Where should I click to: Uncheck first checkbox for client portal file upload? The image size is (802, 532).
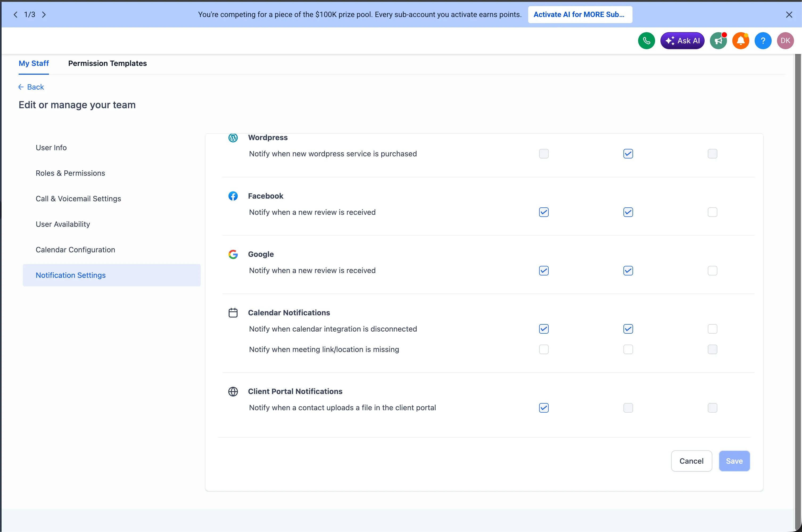544,408
